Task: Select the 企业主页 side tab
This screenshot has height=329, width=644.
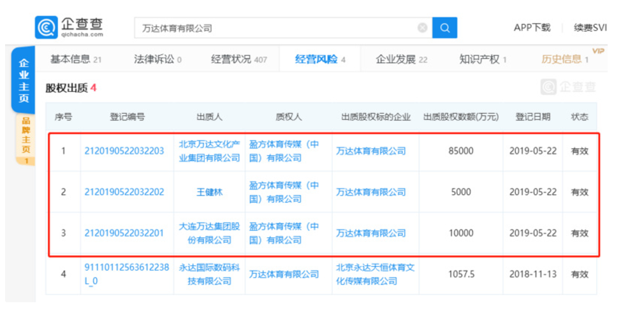Action: [x=24, y=80]
